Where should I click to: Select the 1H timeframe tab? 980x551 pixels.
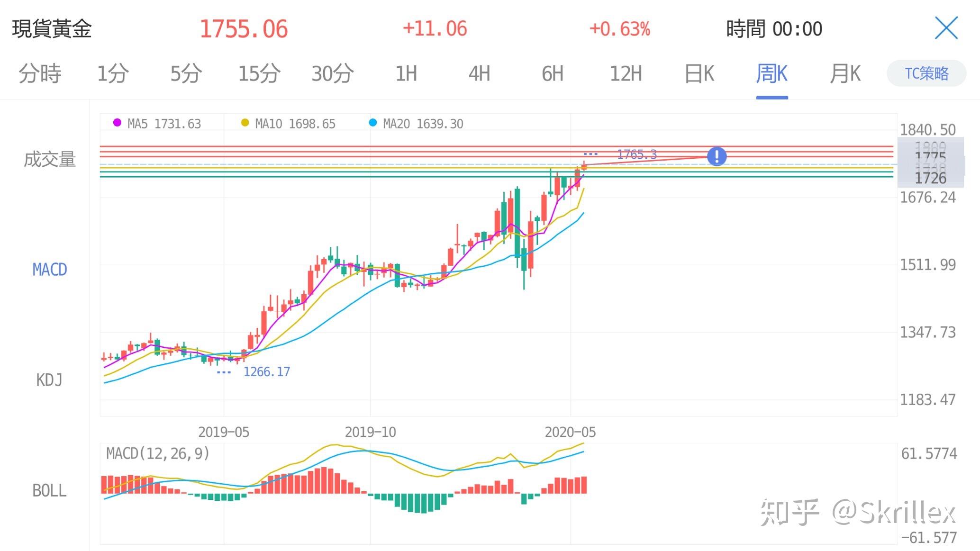(x=406, y=74)
